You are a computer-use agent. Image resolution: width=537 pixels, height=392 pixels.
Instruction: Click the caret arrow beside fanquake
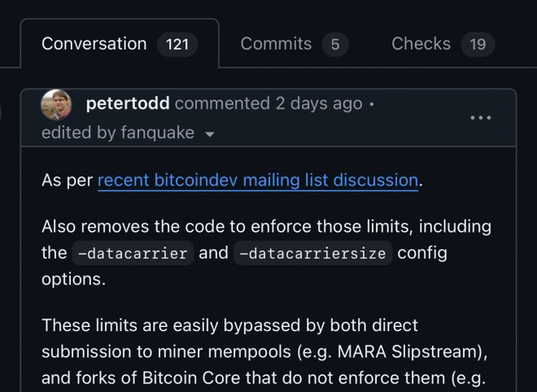pyautogui.click(x=209, y=134)
